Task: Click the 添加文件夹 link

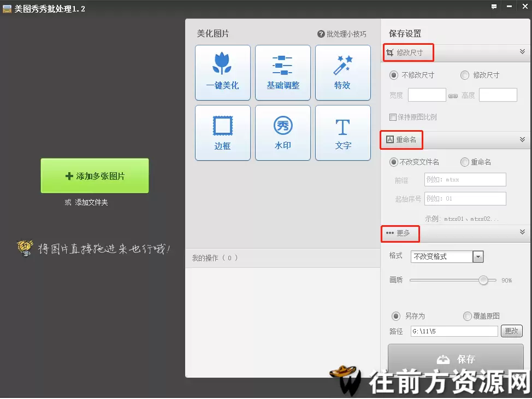Action: tap(91, 202)
